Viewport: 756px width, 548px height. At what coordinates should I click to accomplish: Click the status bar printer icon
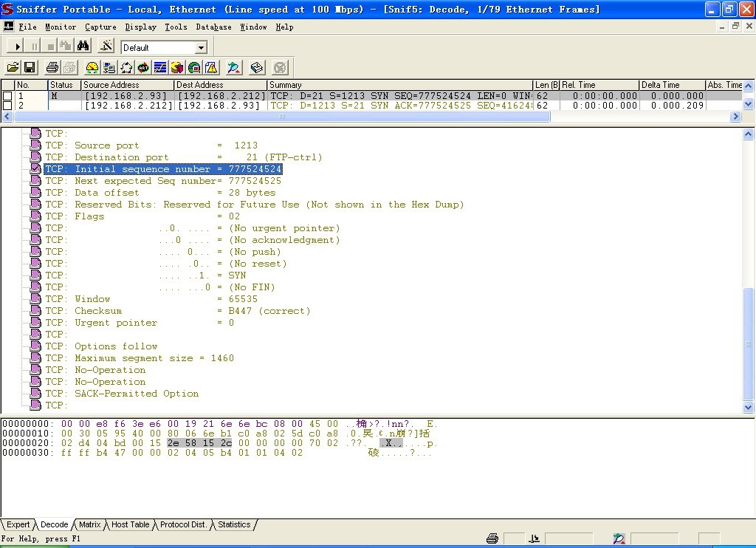point(492,538)
